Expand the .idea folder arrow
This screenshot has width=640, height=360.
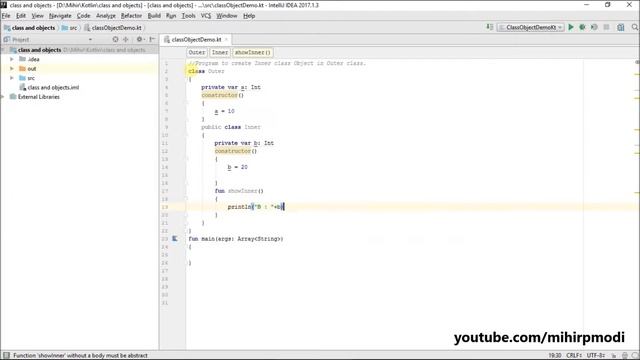point(12,59)
